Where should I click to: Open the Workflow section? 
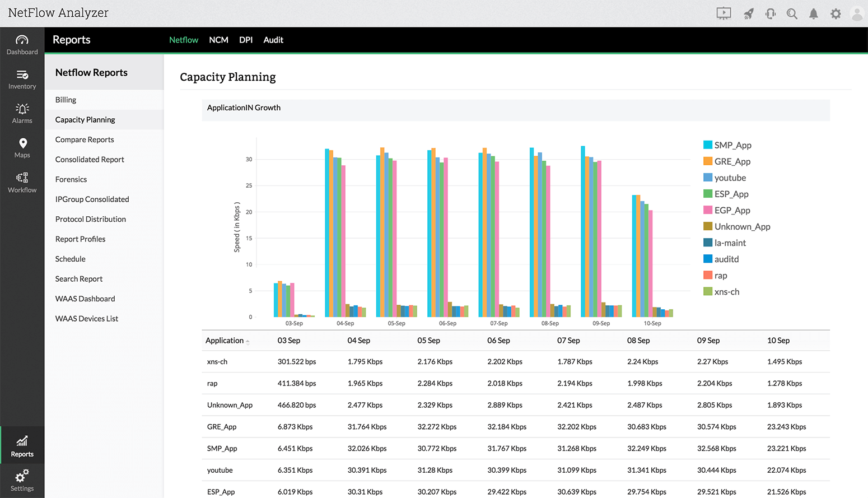tap(22, 183)
